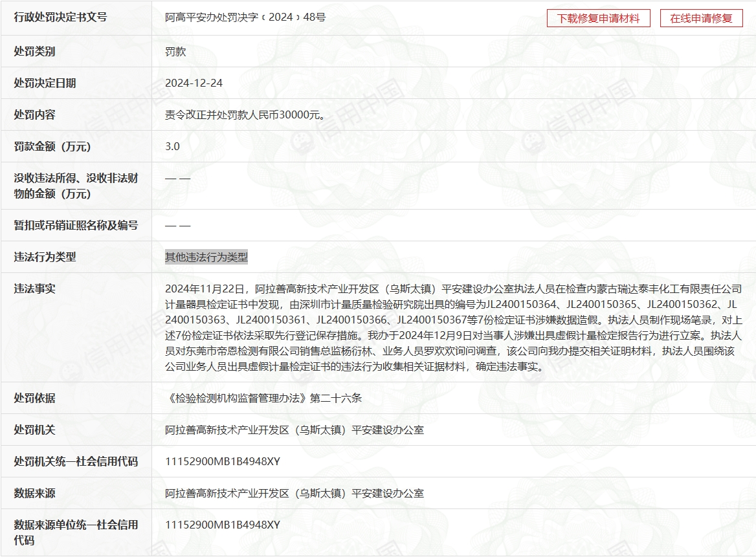Click the text 《检验检测机构监督管理办法》第二十六条
Image resolution: width=756 pixels, height=557 pixels.
(x=263, y=398)
